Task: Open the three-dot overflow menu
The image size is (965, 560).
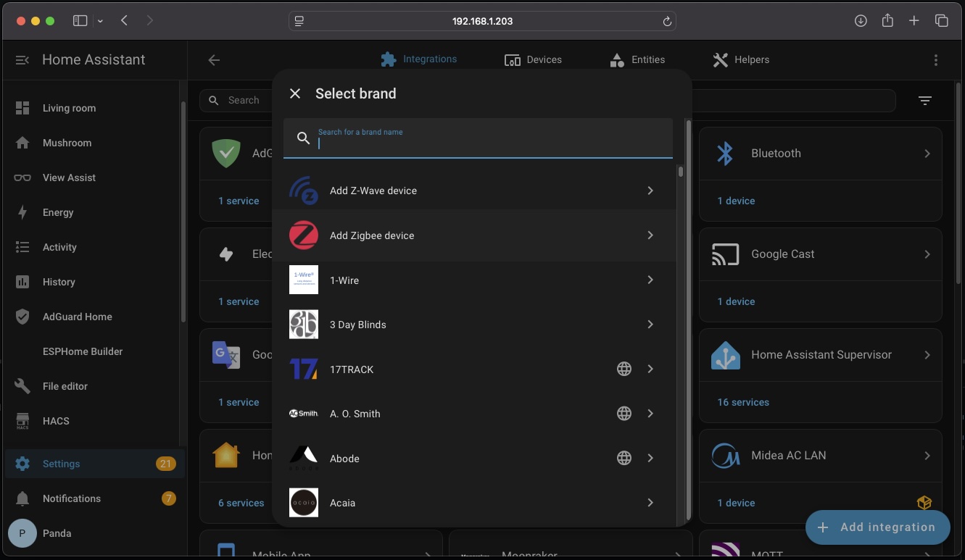Action: coord(936,60)
